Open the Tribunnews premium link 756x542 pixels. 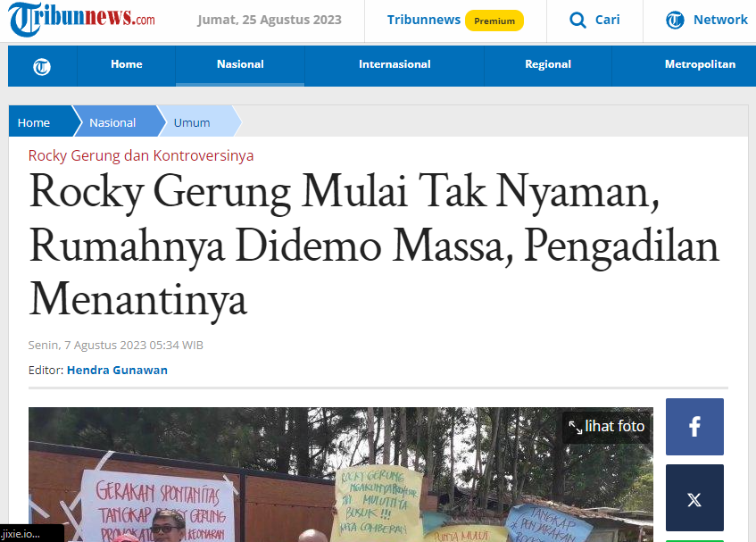[x=423, y=20]
